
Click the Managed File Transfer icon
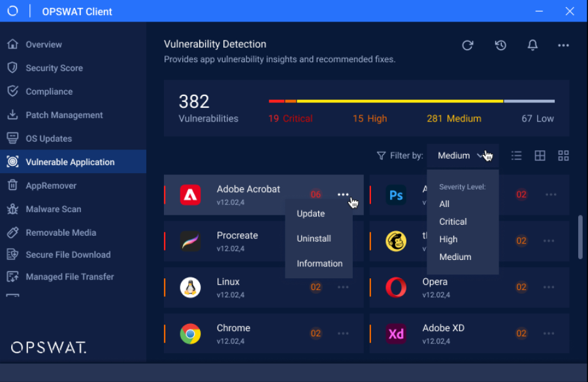12,277
